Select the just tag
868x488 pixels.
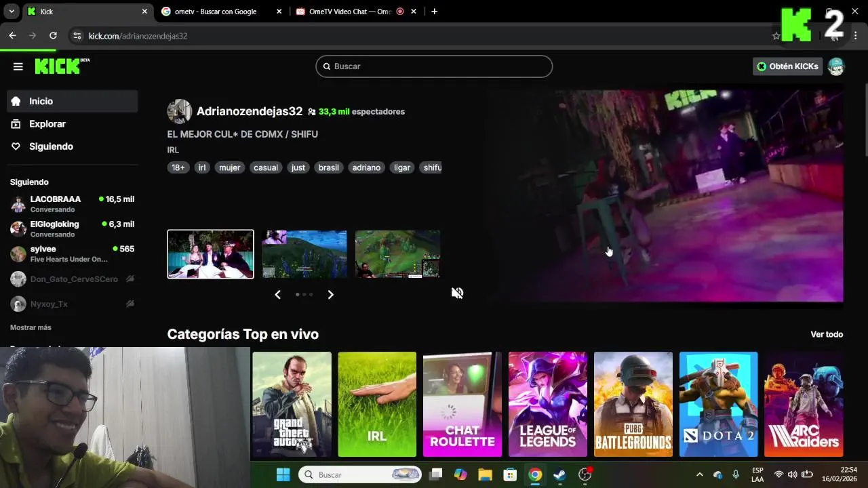(x=298, y=167)
